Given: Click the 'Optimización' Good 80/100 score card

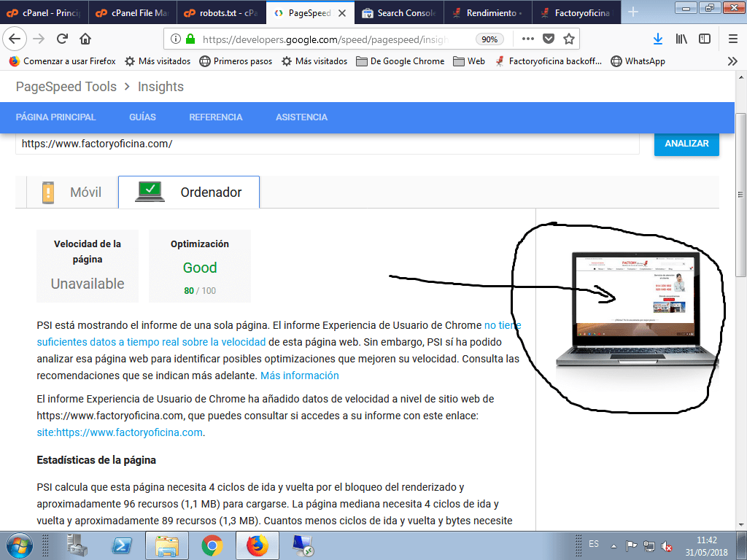Looking at the screenshot, I should pos(200,266).
